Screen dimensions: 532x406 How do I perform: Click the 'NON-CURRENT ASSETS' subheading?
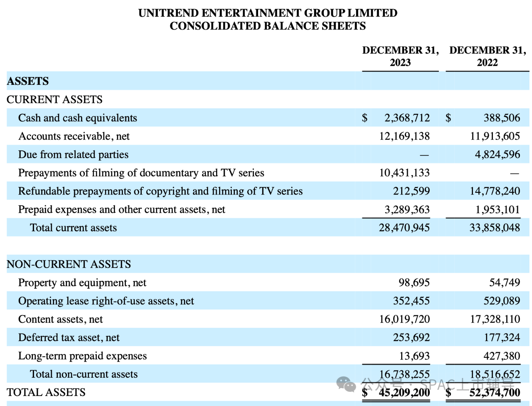[x=69, y=264]
